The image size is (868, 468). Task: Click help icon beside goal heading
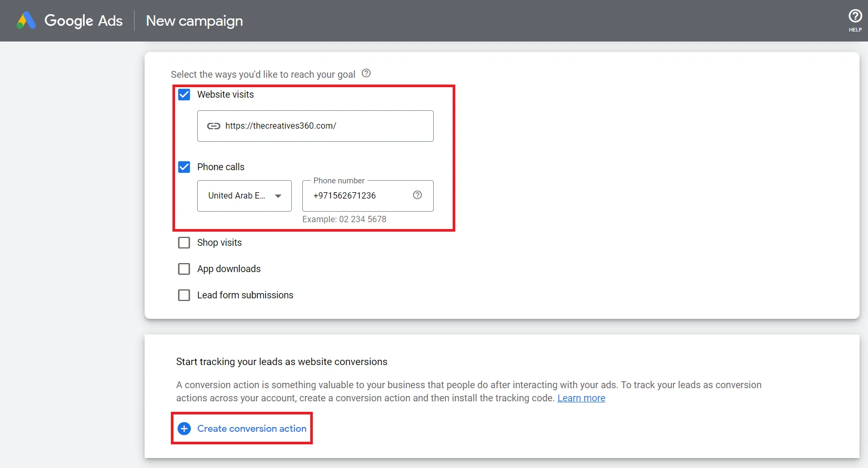click(366, 74)
